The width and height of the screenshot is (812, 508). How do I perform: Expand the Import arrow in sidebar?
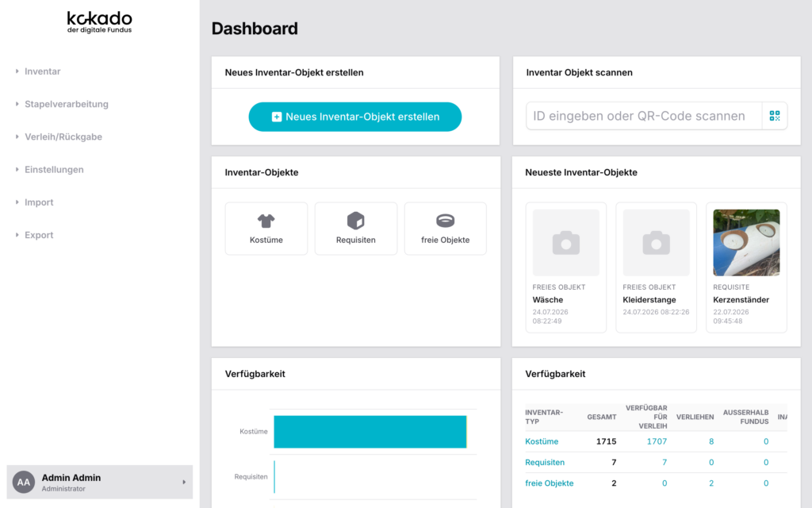pyautogui.click(x=17, y=202)
